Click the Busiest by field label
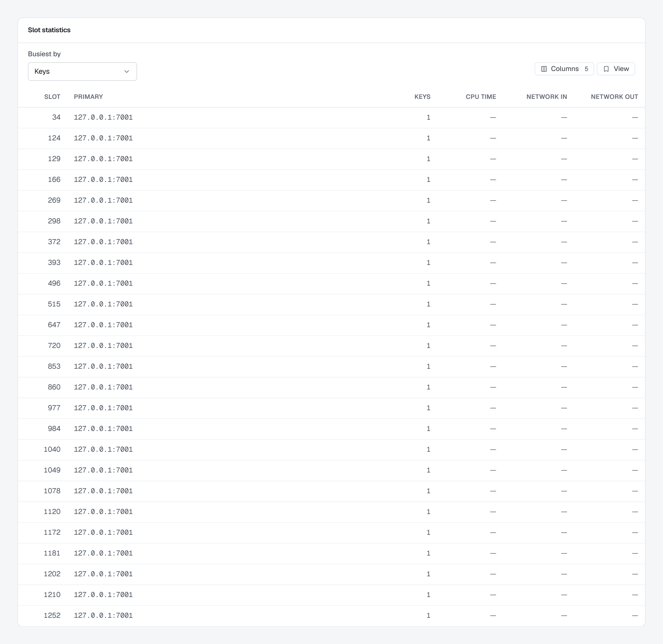Screen dimensions: 663x644 point(44,54)
